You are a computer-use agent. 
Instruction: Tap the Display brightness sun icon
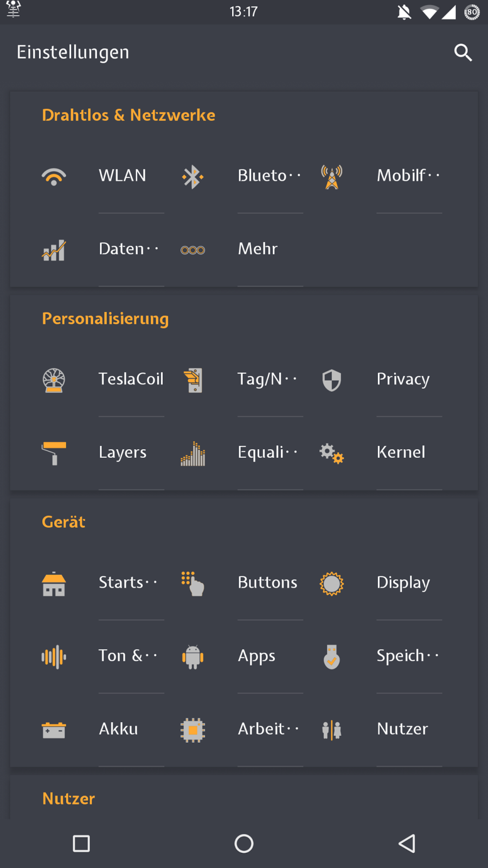pos(331,584)
